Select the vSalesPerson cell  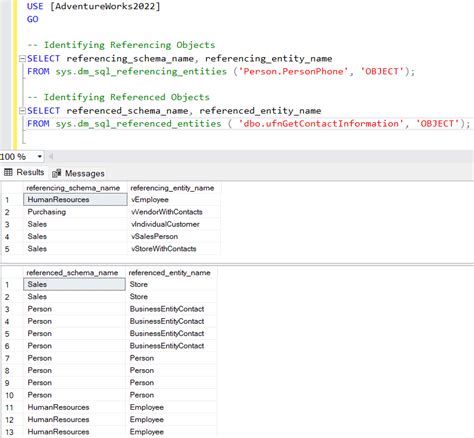tap(174, 237)
